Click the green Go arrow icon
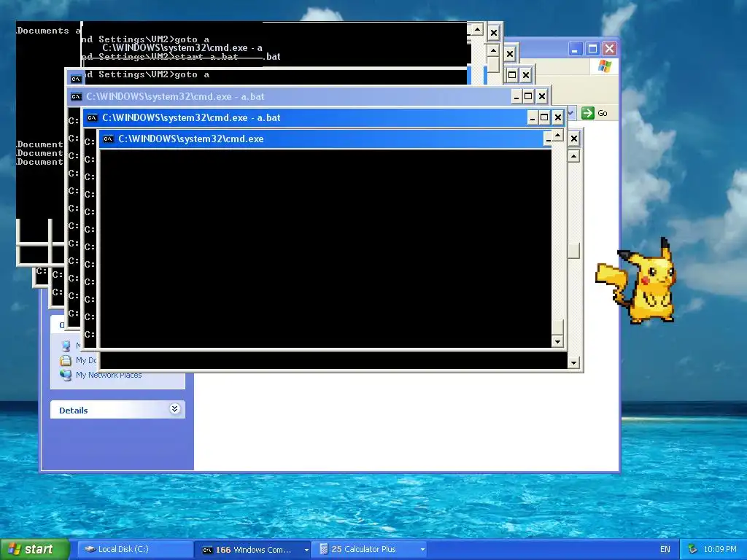Viewport: 747px width, 560px height. click(x=588, y=113)
